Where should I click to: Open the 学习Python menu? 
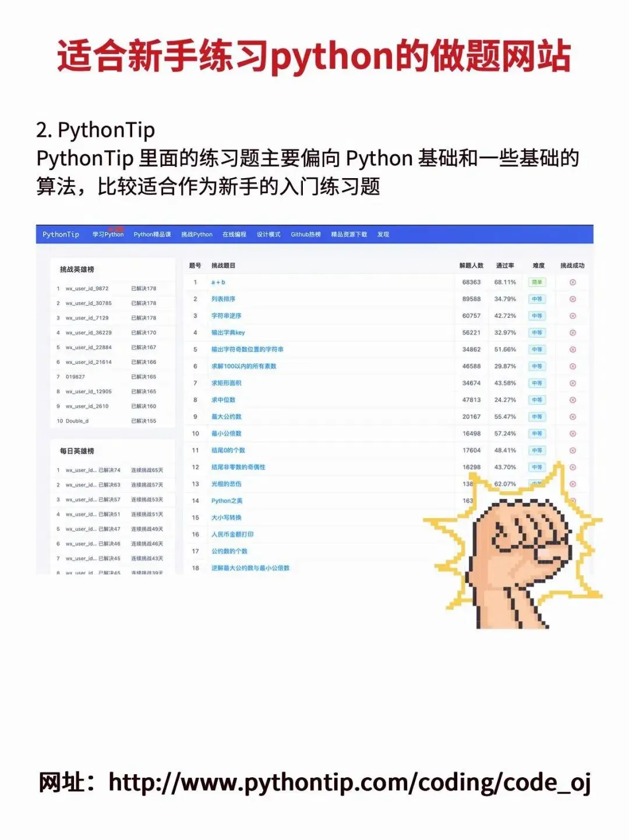tap(108, 235)
